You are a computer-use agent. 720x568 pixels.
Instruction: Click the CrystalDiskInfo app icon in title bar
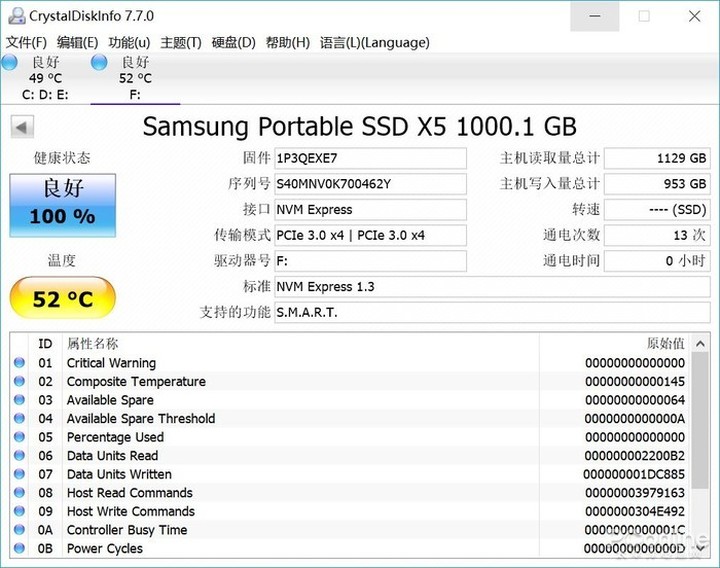pos(14,16)
